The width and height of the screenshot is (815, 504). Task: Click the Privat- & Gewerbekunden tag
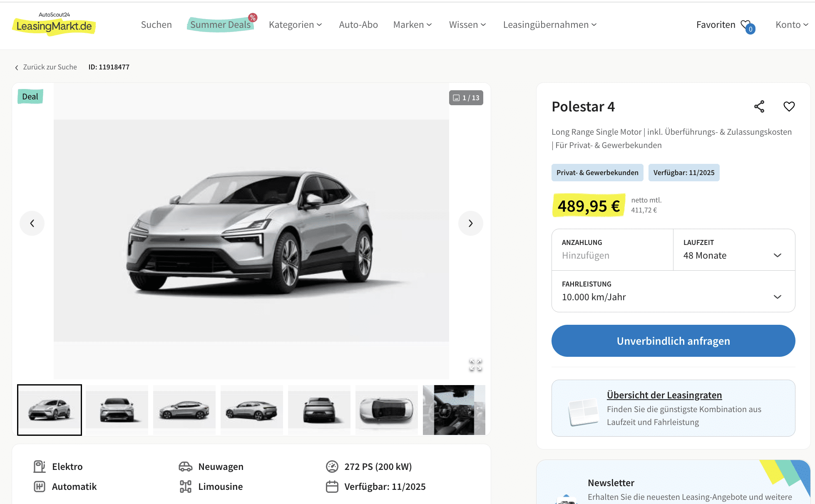pos(597,173)
